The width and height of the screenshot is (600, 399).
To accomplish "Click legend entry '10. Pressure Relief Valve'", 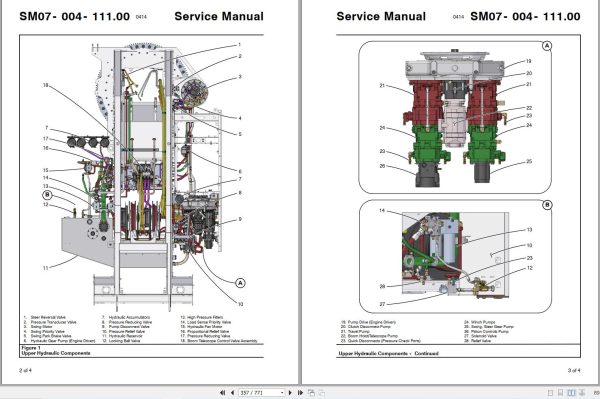I will pyautogui.click(x=124, y=332).
